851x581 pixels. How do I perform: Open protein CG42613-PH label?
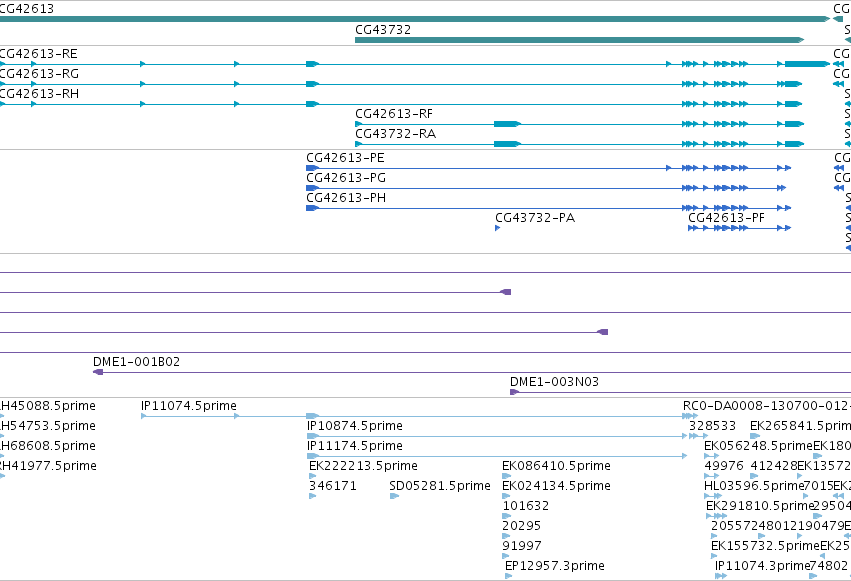pyautogui.click(x=346, y=198)
